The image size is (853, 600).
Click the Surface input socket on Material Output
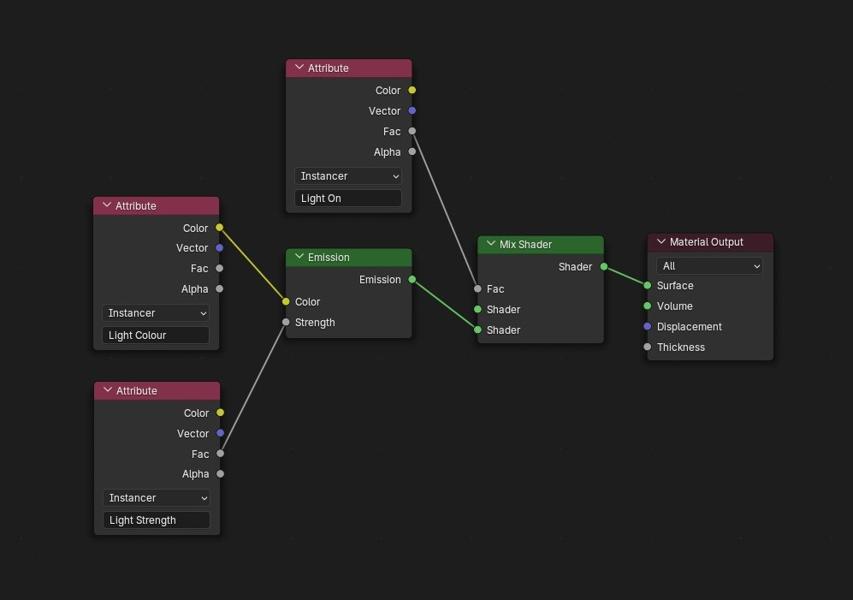[648, 286]
